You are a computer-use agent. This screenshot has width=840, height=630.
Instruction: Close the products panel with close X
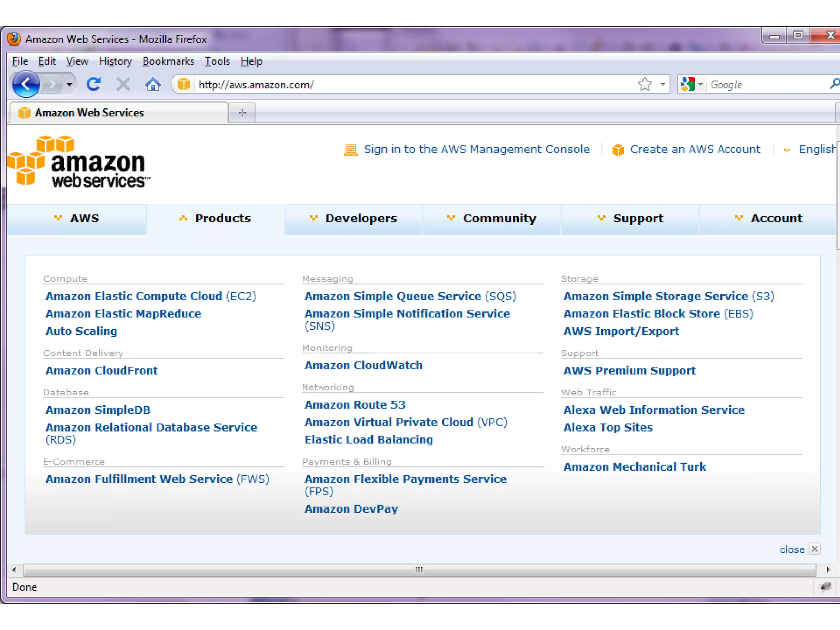(815, 549)
